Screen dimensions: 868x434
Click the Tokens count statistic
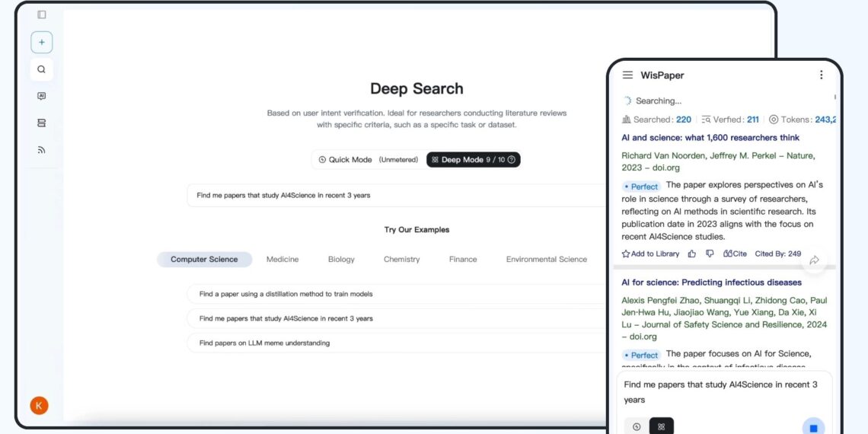[x=803, y=119]
